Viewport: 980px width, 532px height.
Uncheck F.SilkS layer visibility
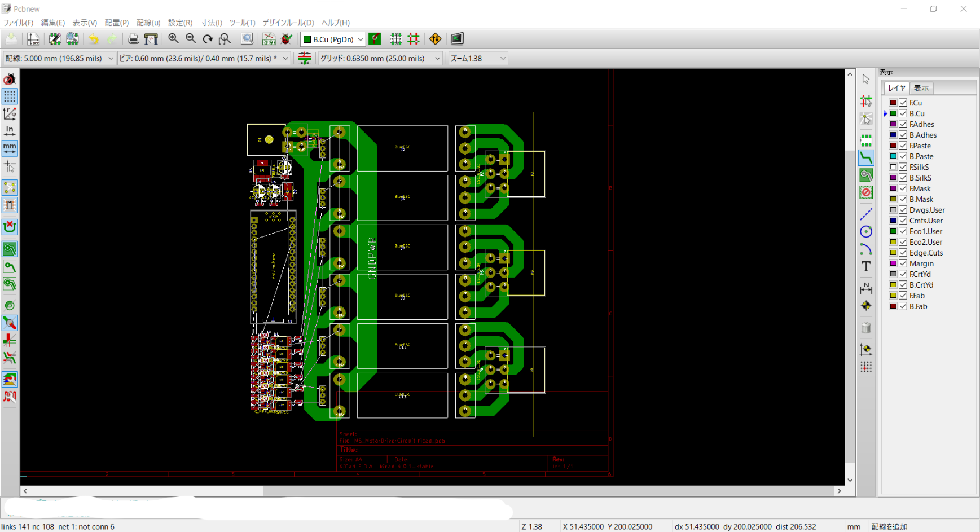coord(903,167)
